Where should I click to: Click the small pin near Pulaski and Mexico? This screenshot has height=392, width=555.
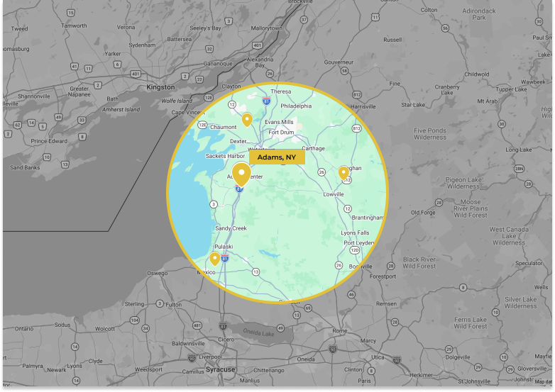[x=215, y=258]
